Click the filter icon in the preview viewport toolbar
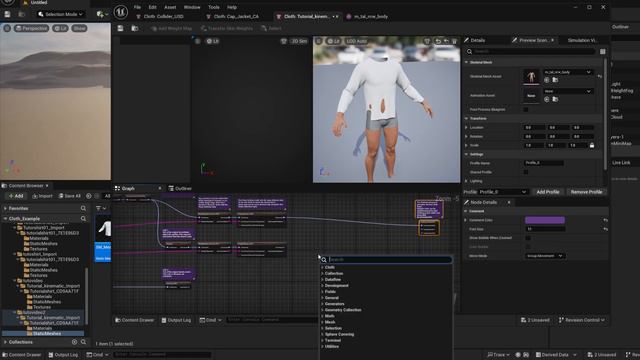The height and width of the screenshot is (360, 640). pyautogui.click(x=427, y=41)
